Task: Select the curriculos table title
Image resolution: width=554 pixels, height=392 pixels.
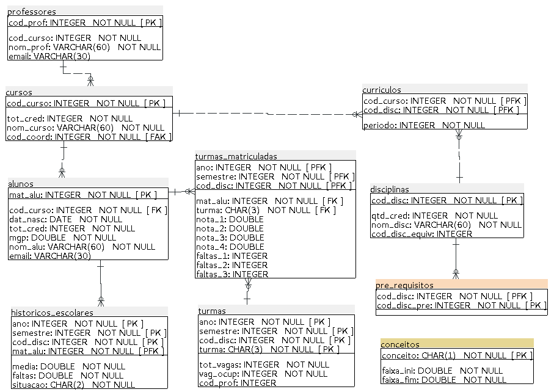Action: point(382,90)
